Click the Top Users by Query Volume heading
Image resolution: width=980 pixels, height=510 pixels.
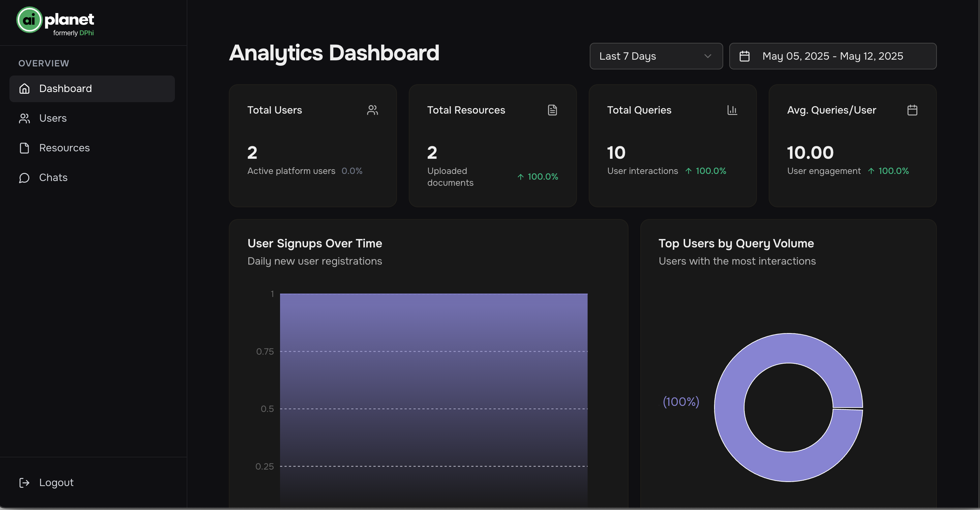736,244
